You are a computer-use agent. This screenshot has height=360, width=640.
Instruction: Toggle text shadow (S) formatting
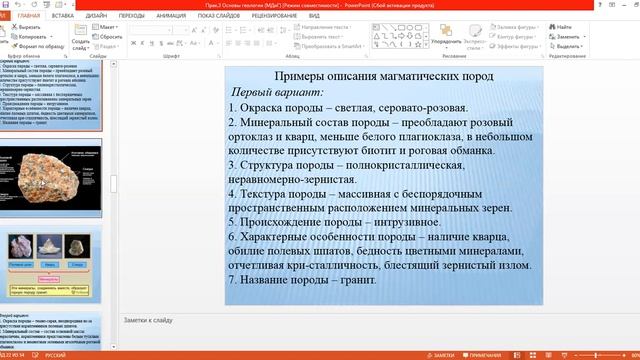161,43
